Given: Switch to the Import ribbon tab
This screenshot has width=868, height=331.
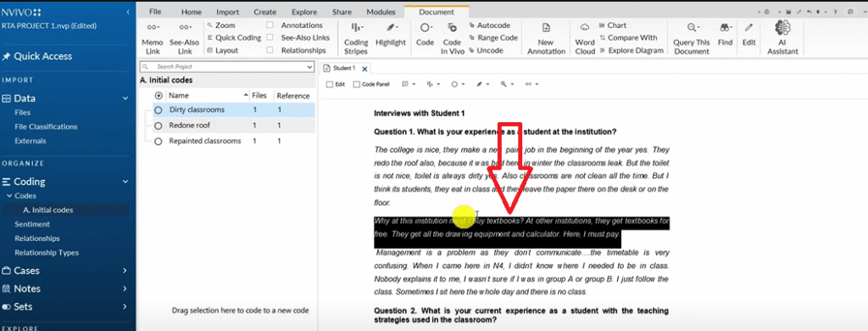Looking at the screenshot, I should (227, 12).
